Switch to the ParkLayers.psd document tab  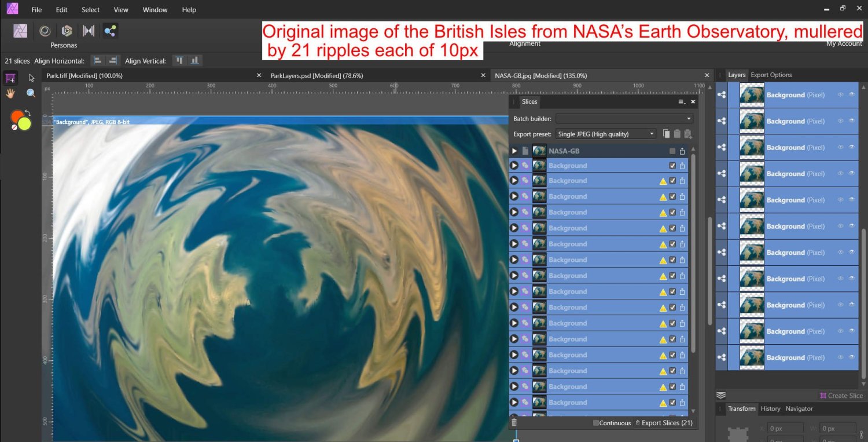(317, 75)
